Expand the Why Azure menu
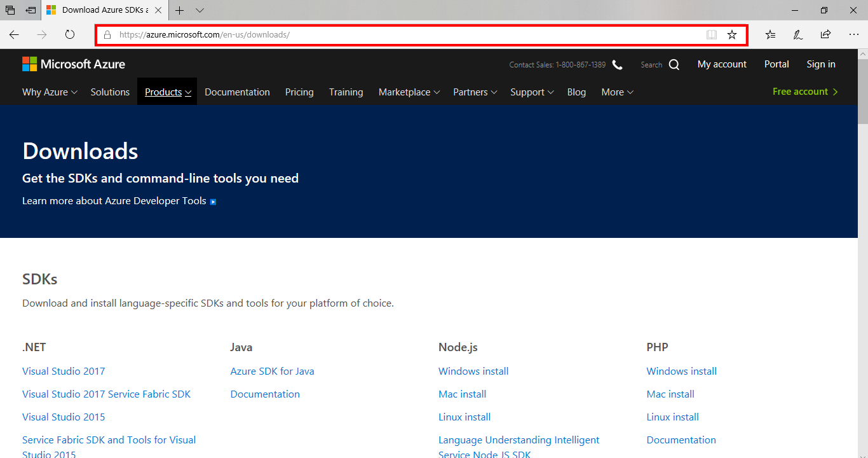 coord(50,92)
